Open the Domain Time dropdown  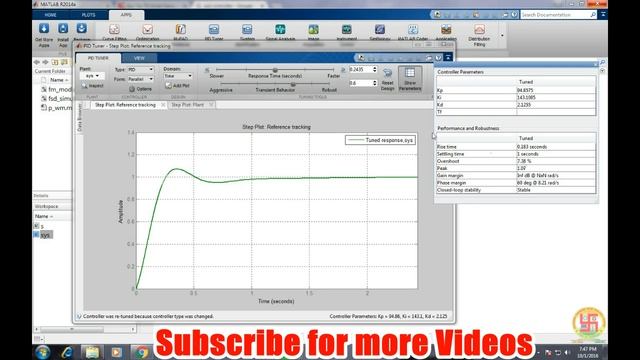pos(178,76)
